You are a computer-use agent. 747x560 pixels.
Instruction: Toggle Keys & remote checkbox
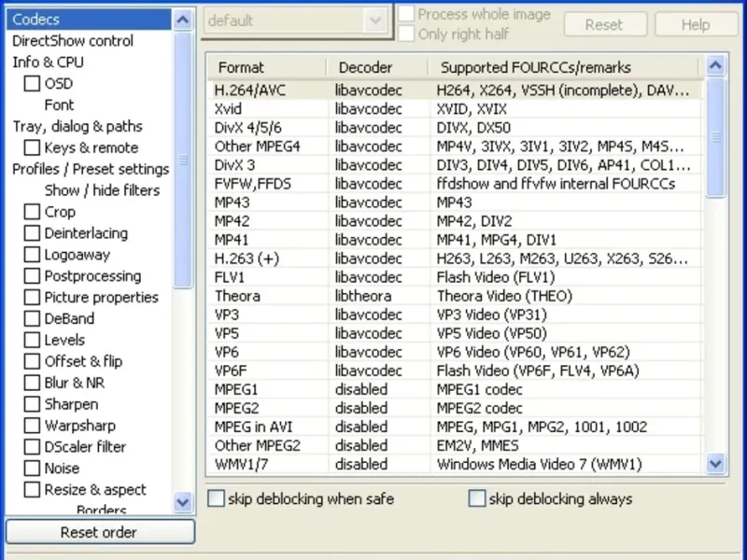pyautogui.click(x=32, y=147)
